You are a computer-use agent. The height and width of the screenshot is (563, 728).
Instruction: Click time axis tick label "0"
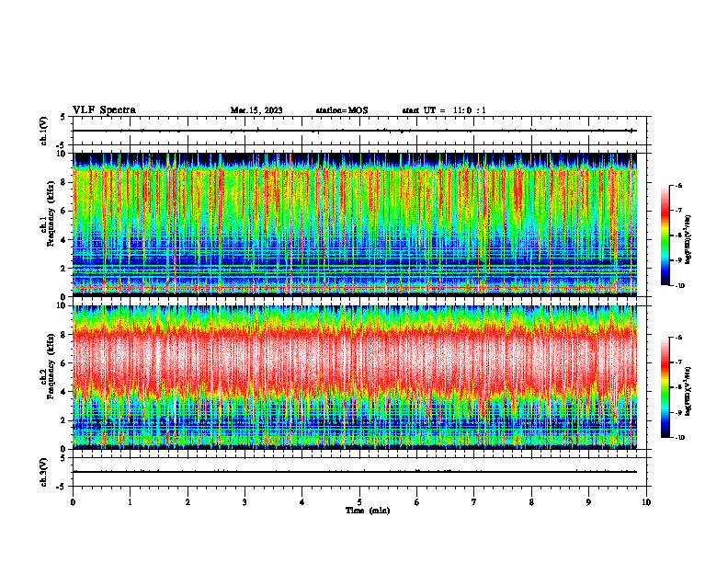click(73, 502)
